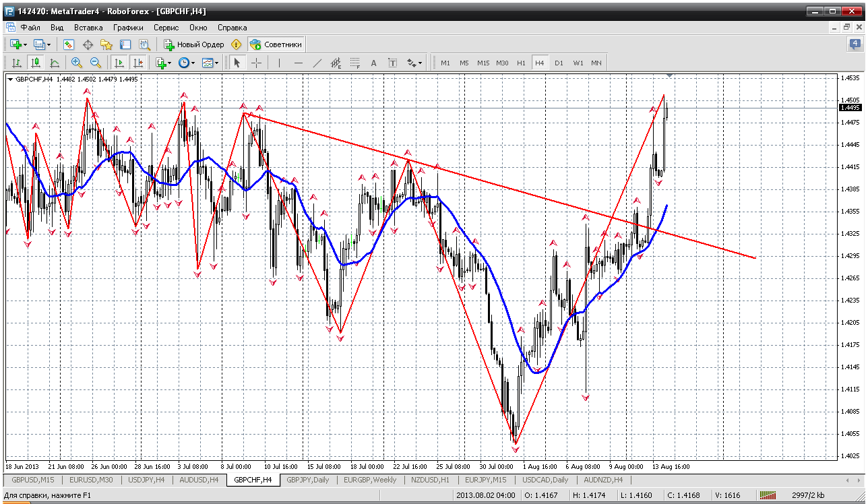Viewport: 868px width, 504px height.
Task: Open the Вставка menu
Action: [88, 28]
